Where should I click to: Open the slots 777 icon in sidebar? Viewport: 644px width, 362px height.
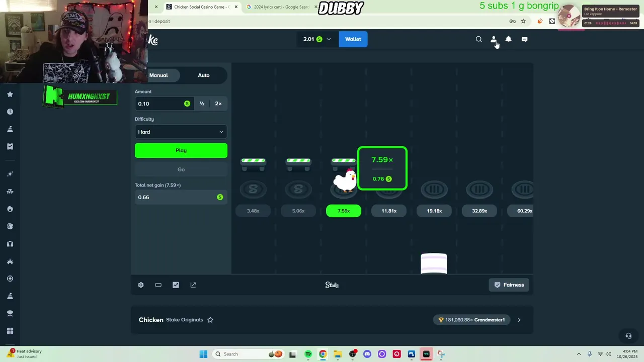pyautogui.click(x=10, y=192)
